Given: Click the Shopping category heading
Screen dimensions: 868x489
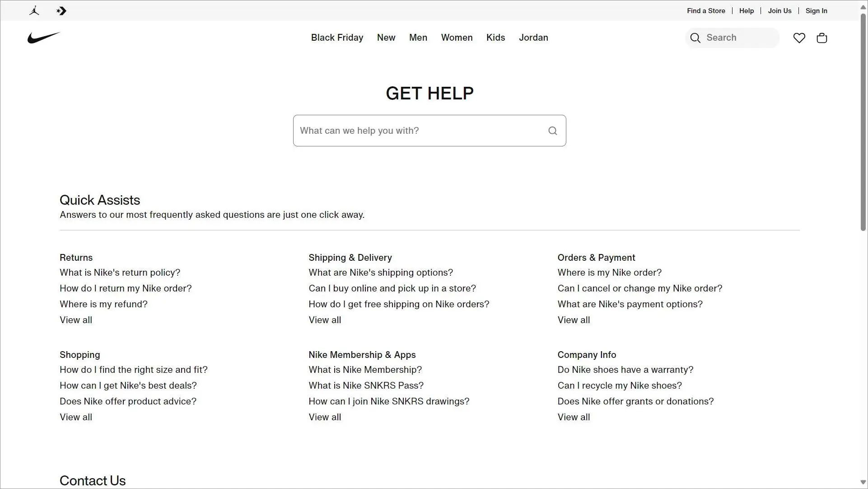Looking at the screenshot, I should (79, 355).
